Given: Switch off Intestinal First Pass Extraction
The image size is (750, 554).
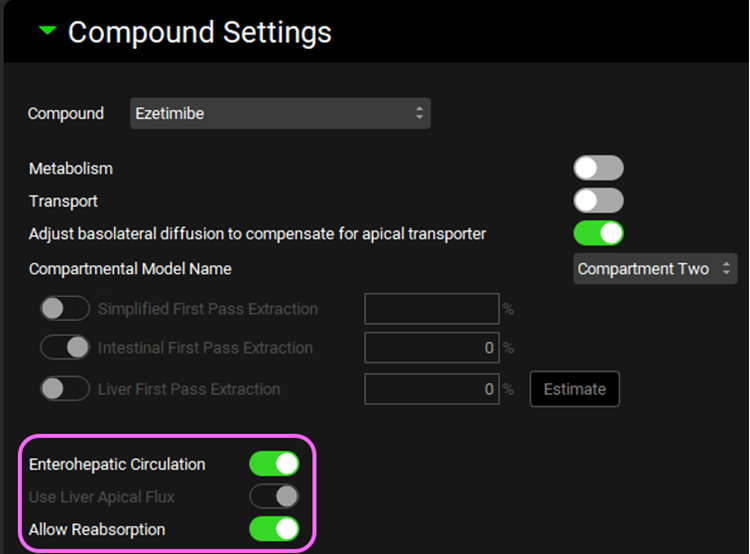Looking at the screenshot, I should [65, 348].
